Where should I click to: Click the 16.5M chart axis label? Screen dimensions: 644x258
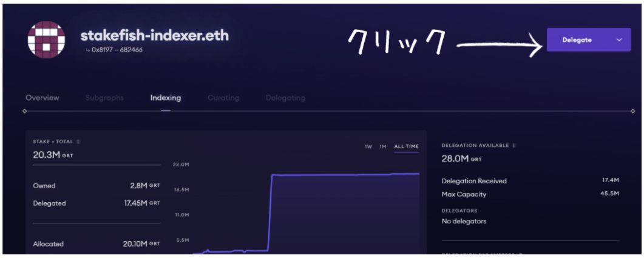(181, 190)
